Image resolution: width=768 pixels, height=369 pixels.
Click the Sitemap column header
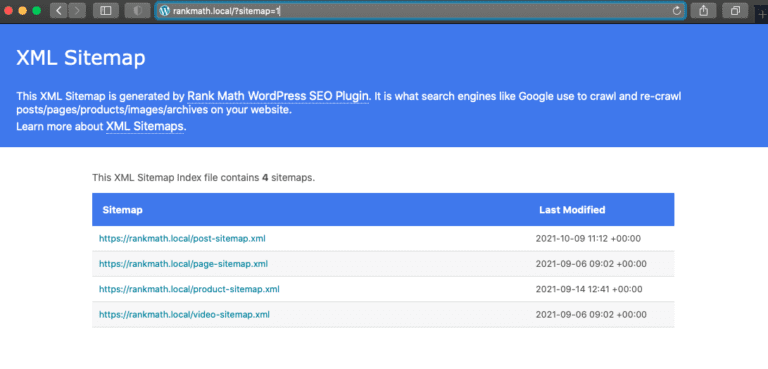coord(122,210)
